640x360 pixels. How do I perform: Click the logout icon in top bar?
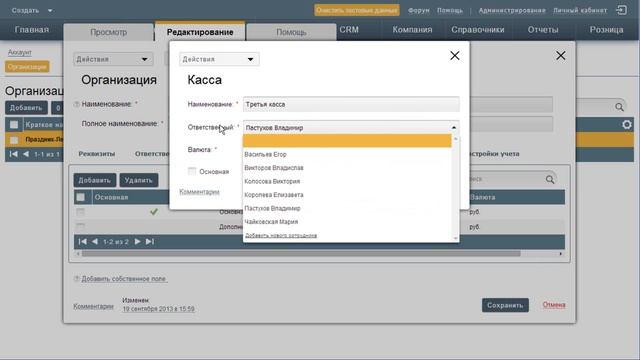pyautogui.click(x=621, y=10)
